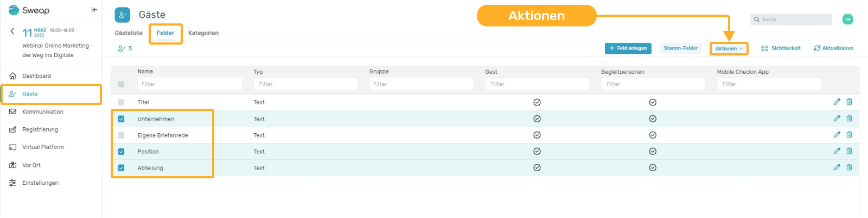The height and width of the screenshot is (218, 868).
Task: Click the Stamm-Felder button
Action: pos(681,48)
